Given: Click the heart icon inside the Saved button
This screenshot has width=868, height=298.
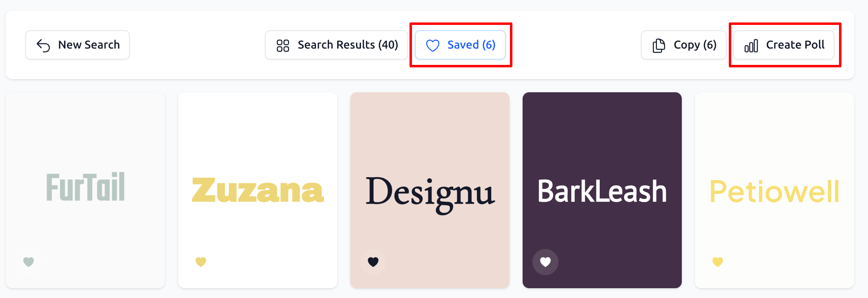Looking at the screenshot, I should (432, 45).
